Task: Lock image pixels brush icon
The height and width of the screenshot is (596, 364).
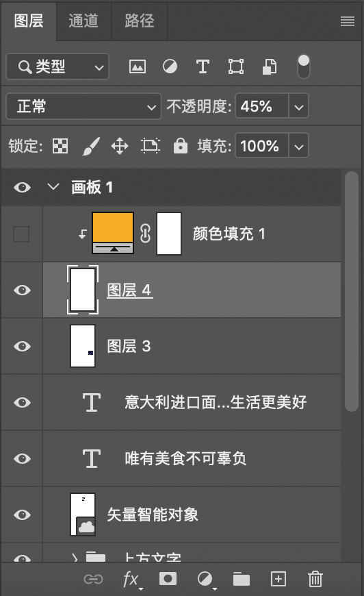Action: tap(91, 146)
